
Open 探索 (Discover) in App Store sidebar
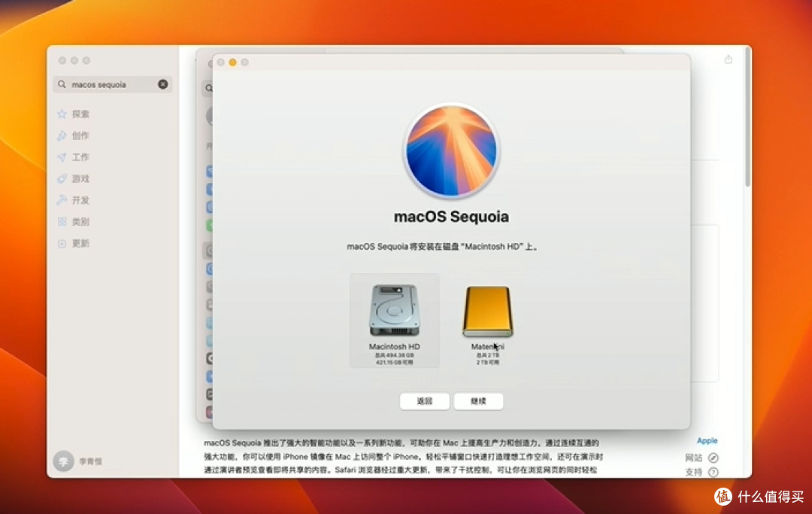(80, 114)
